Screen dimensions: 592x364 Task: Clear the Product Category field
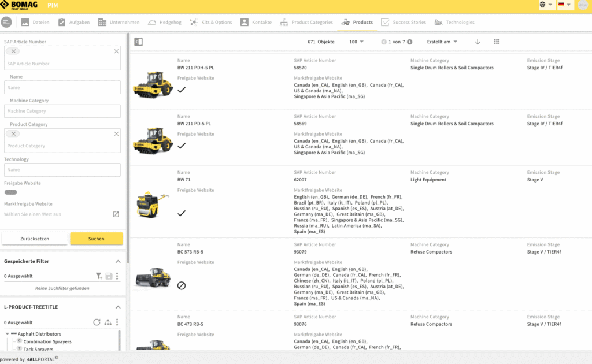tap(116, 134)
